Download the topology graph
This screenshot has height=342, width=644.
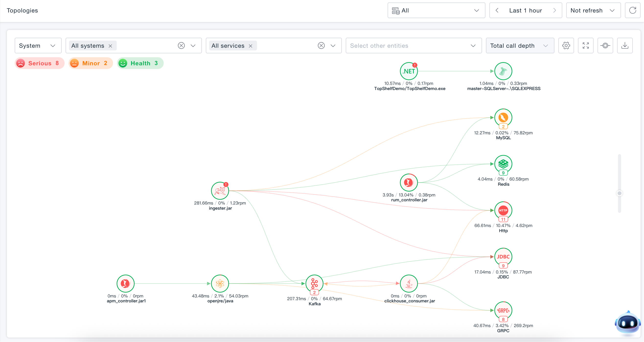coord(624,46)
